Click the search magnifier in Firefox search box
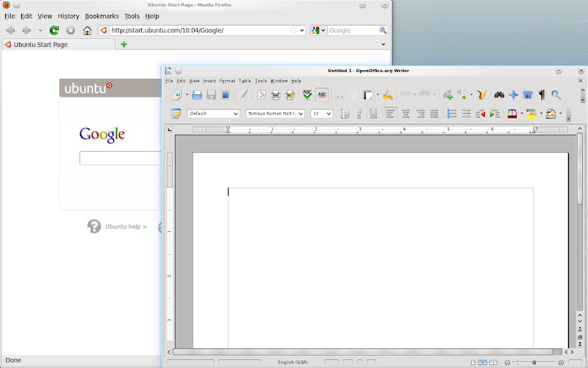The image size is (588, 368). click(x=382, y=30)
